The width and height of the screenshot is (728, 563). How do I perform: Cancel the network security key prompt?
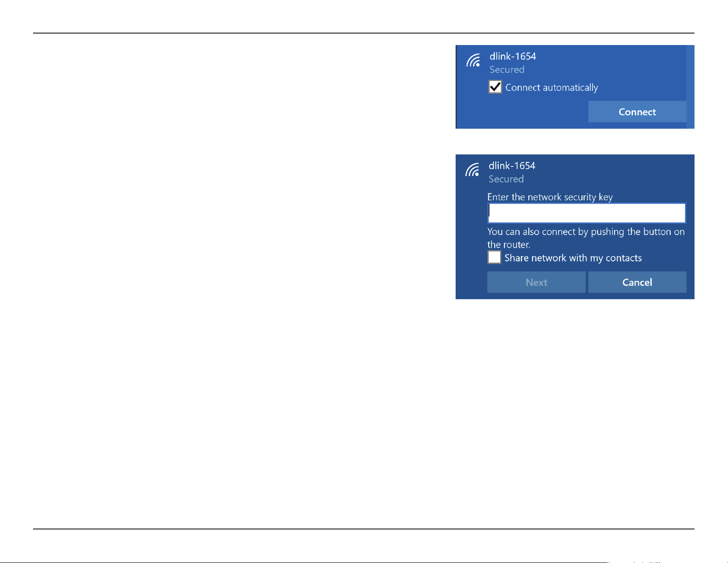(637, 282)
